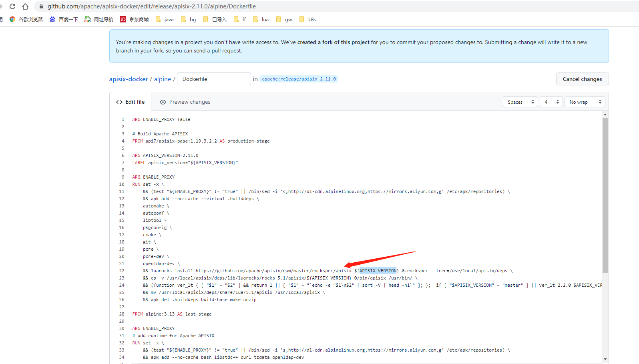Reload the page with the refresh icon

click(12, 6)
